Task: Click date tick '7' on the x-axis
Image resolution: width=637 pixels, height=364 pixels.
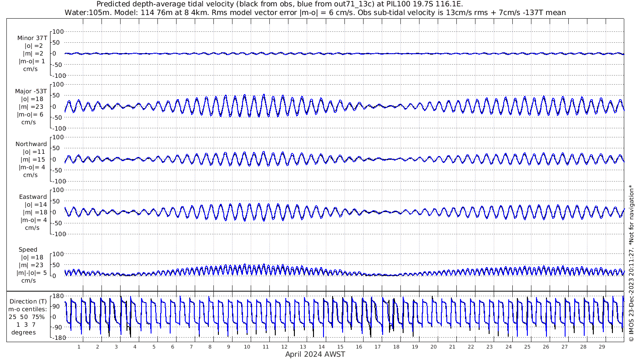Action: click(191, 347)
